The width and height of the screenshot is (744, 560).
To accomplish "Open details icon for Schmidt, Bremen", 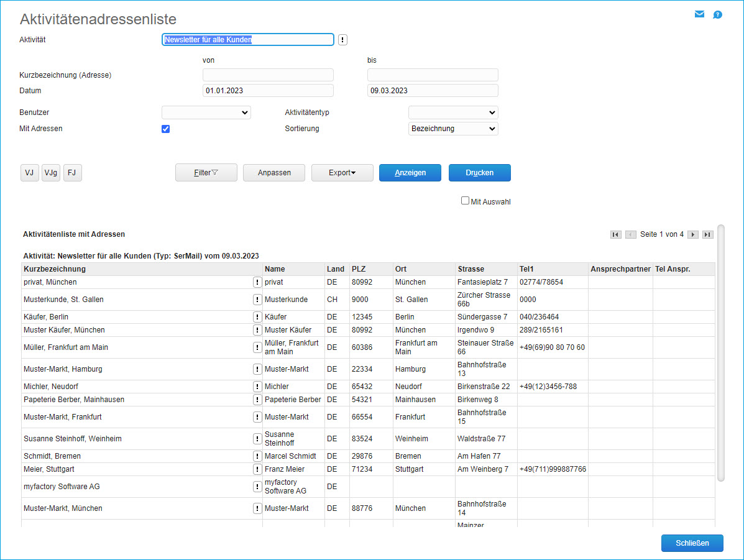I will click(x=257, y=456).
